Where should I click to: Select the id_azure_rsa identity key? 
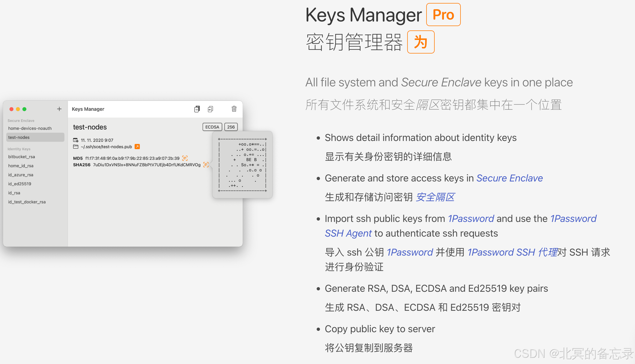click(x=21, y=175)
